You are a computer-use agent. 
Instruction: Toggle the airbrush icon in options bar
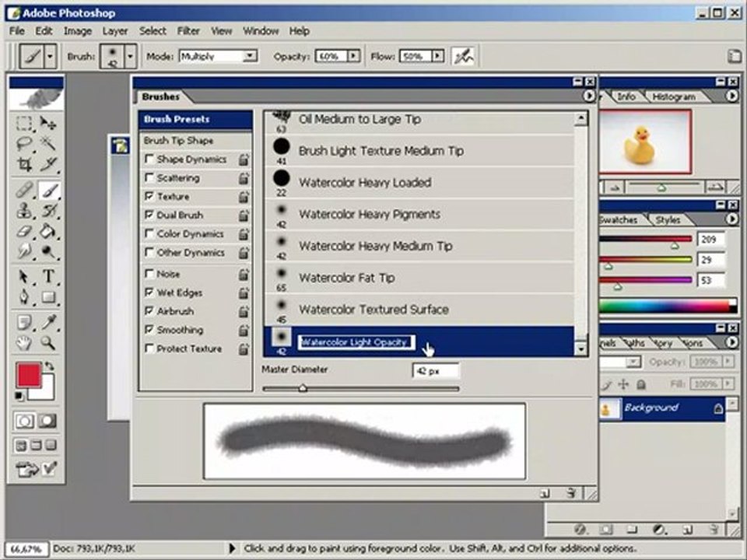click(x=463, y=56)
